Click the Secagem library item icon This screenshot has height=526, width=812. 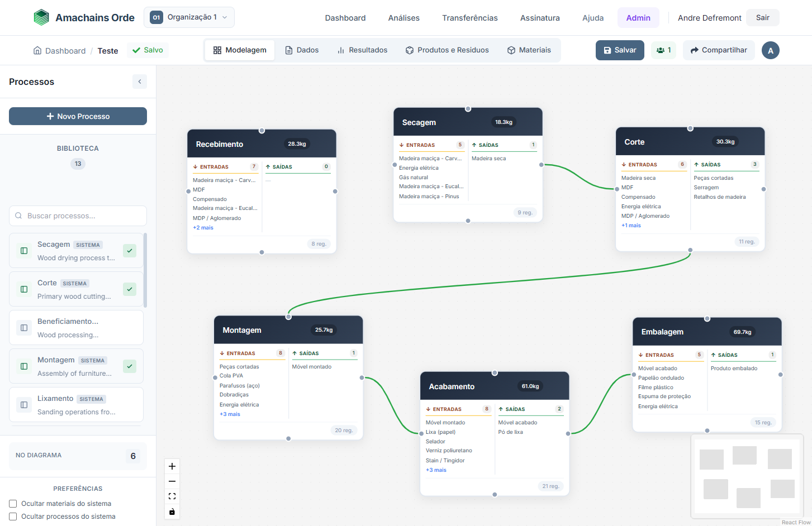coord(24,251)
